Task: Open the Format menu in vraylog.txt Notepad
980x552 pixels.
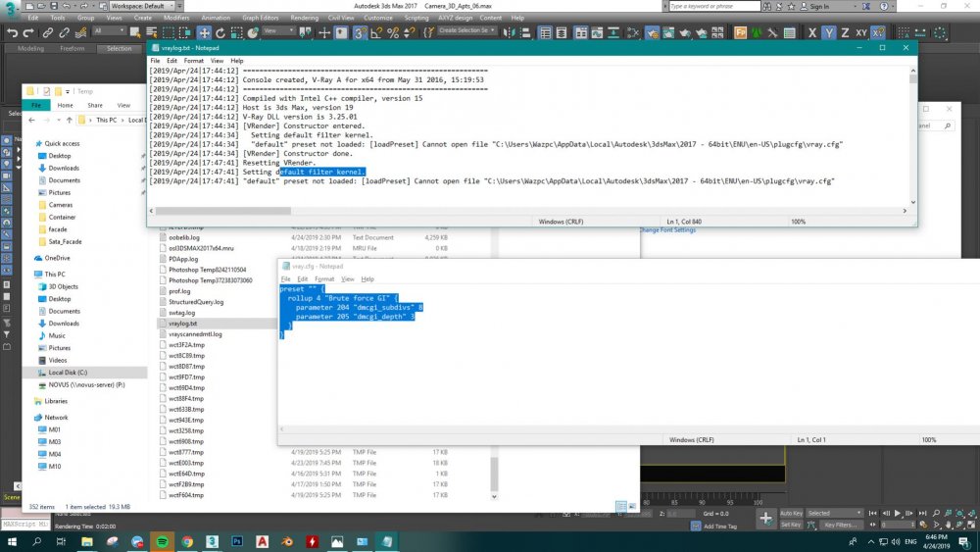Action: [192, 61]
